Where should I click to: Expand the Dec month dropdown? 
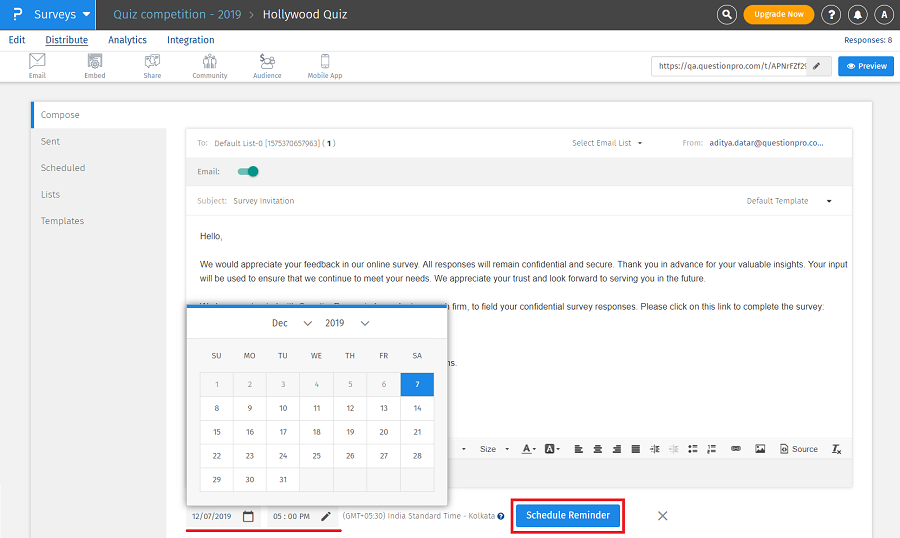[x=292, y=323]
